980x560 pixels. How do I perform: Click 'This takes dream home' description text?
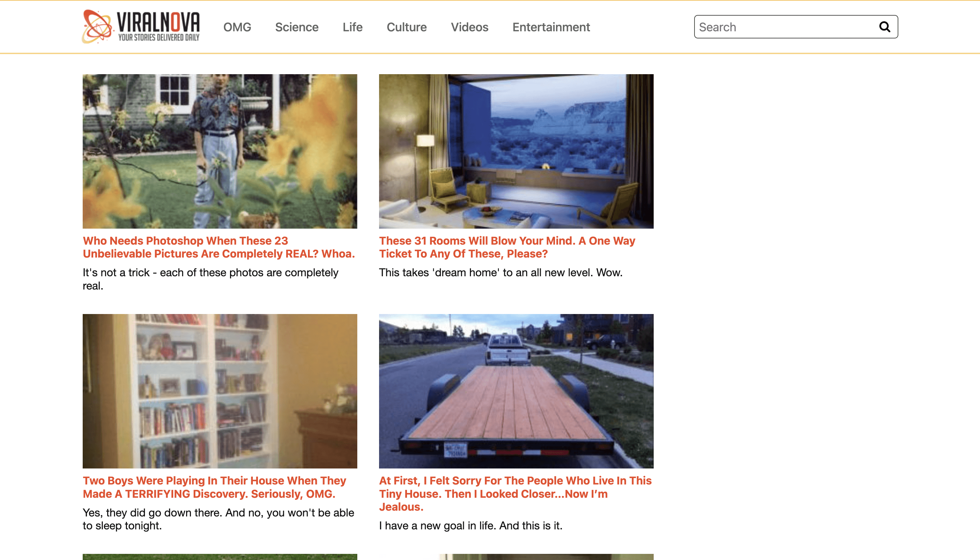501,272
